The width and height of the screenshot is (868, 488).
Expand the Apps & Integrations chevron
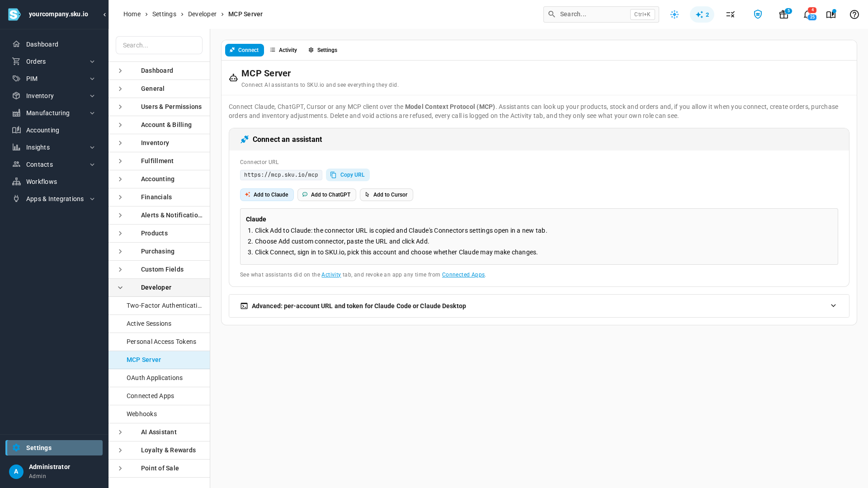click(92, 199)
